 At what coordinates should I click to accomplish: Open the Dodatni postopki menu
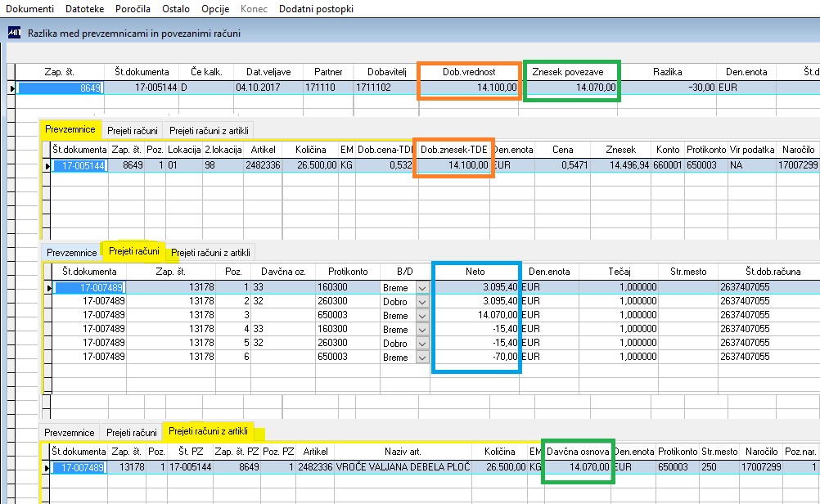317,9
